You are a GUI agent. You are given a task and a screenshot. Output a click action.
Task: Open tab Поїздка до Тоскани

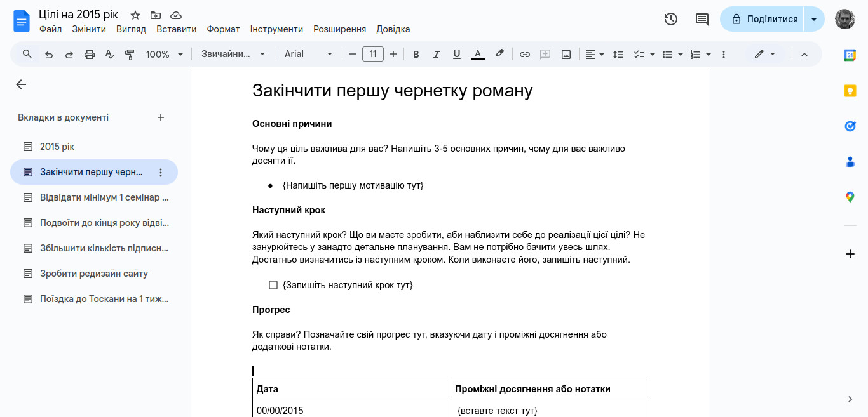click(94, 299)
